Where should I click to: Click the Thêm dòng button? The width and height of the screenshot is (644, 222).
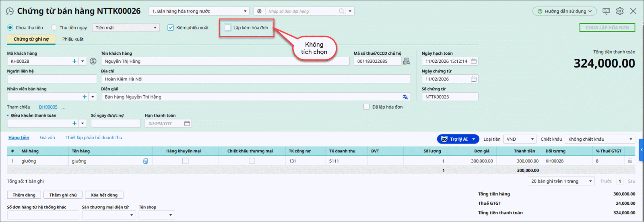[x=24, y=195]
